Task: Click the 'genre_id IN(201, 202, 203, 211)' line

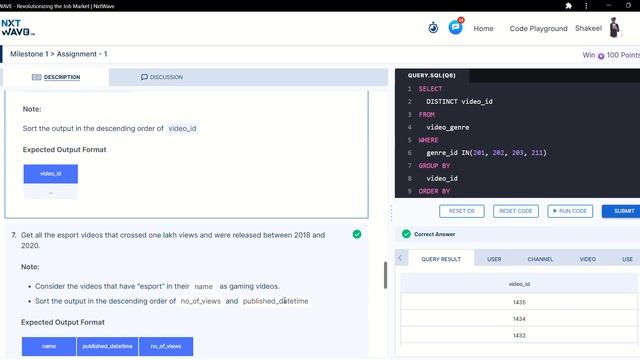Action: 486,153
